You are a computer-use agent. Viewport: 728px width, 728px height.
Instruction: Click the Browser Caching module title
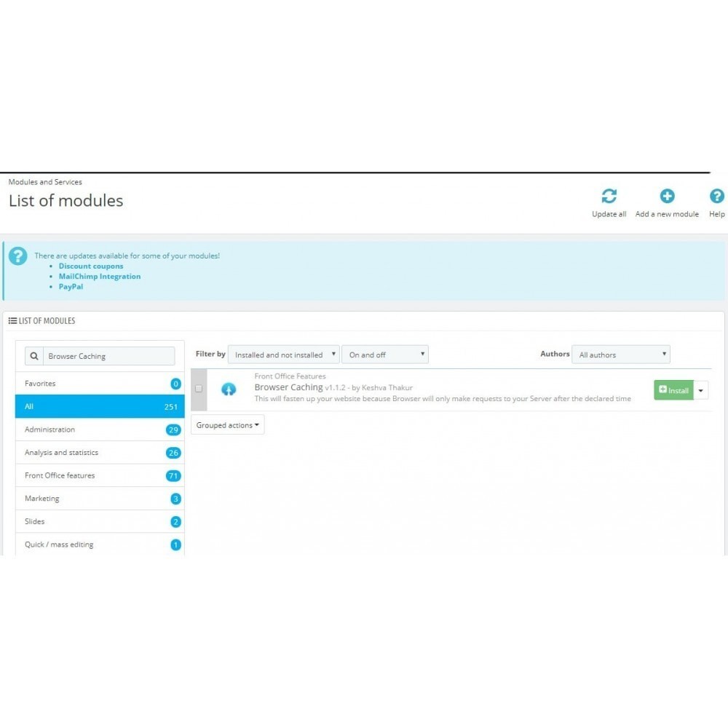tap(288, 387)
